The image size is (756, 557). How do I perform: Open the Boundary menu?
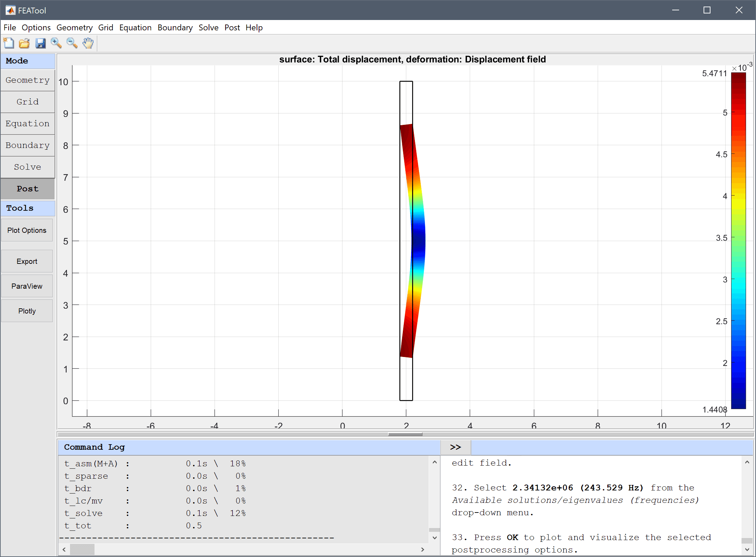(x=175, y=28)
